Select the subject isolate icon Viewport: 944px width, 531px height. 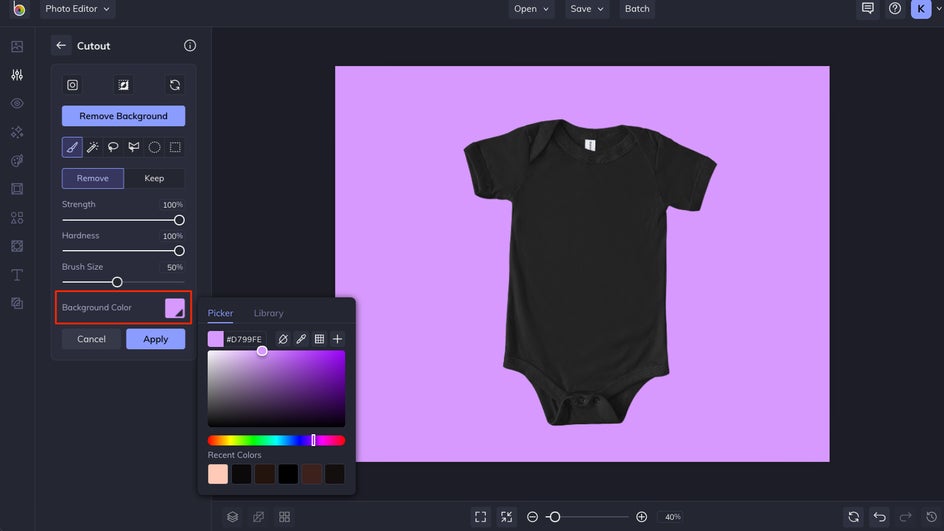pyautogui.click(x=72, y=85)
